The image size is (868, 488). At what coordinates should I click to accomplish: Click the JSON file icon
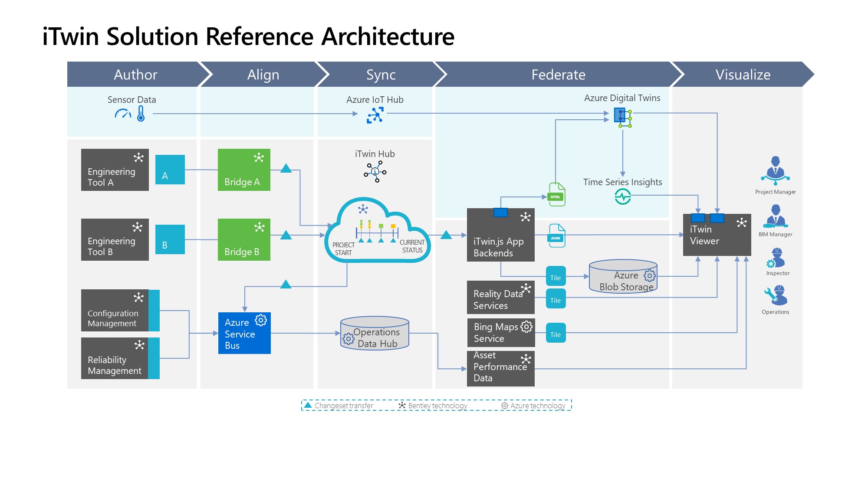[x=556, y=236]
